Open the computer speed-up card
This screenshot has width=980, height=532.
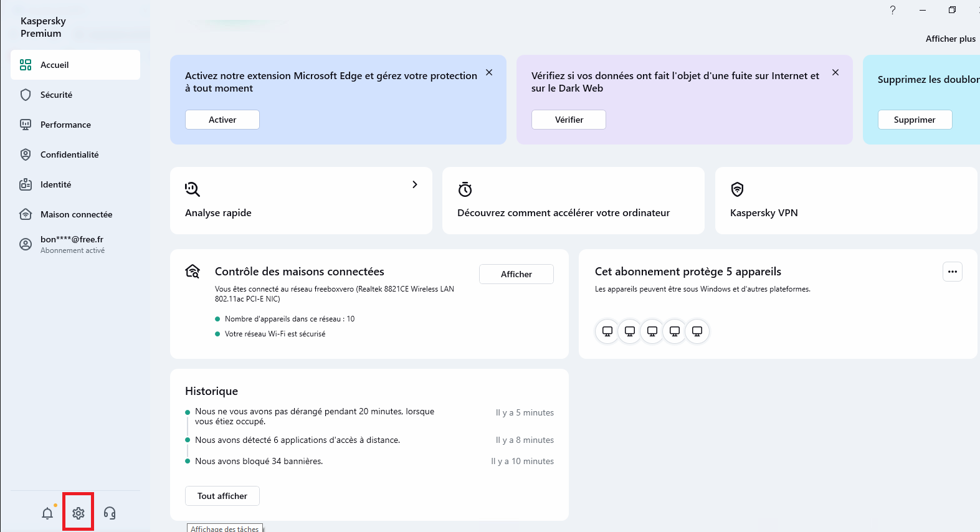pos(573,201)
